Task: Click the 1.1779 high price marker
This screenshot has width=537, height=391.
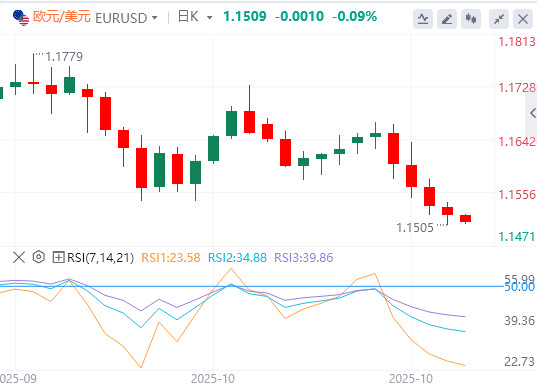Action: click(64, 56)
